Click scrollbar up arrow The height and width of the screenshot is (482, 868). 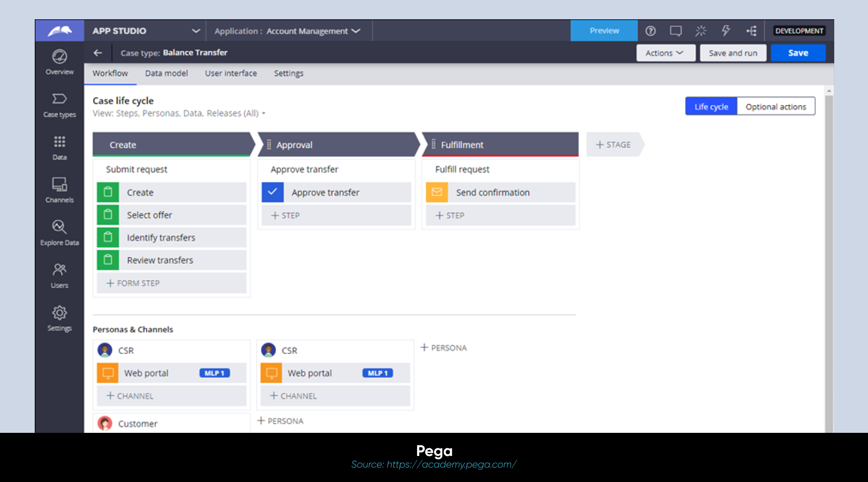point(829,91)
